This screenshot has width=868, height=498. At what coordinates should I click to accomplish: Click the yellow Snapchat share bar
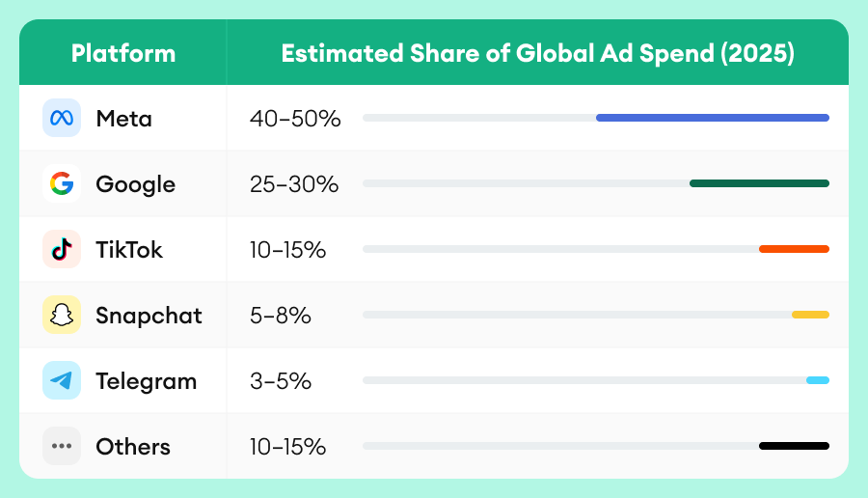click(x=810, y=315)
